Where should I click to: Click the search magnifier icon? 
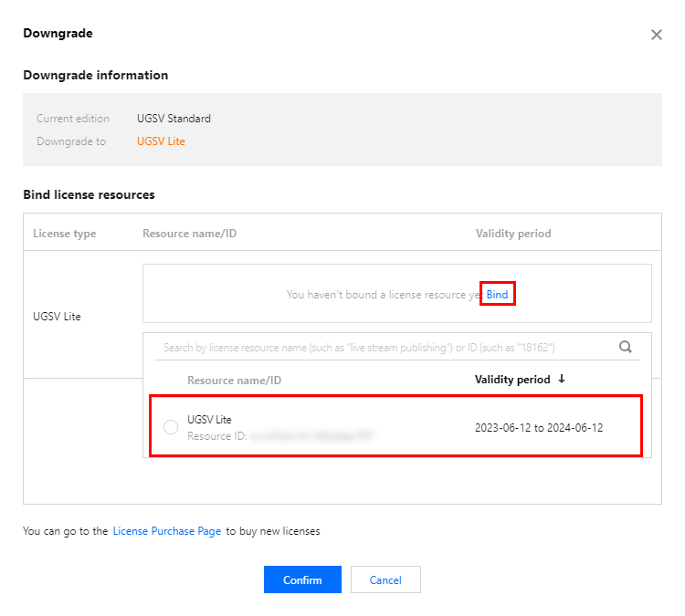point(626,347)
